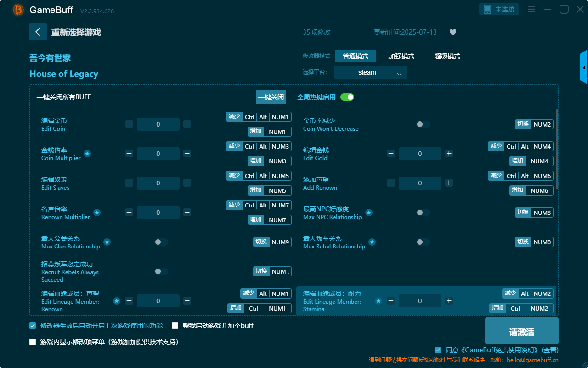Decrease Edit Gold value with minus

pos(391,154)
